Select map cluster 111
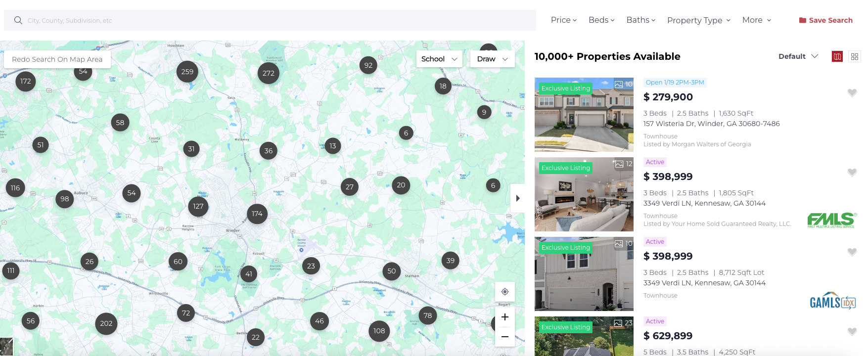This screenshot has width=868, height=356. click(11, 271)
